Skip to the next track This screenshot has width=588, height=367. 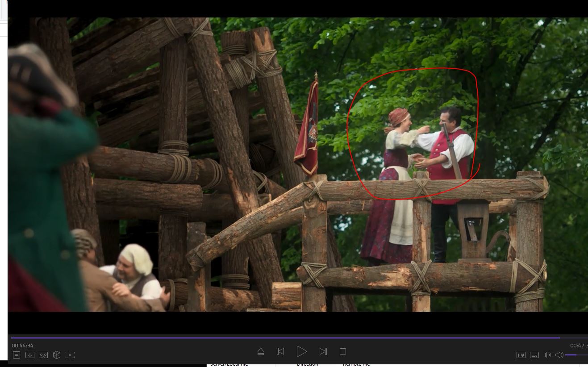[x=323, y=352]
